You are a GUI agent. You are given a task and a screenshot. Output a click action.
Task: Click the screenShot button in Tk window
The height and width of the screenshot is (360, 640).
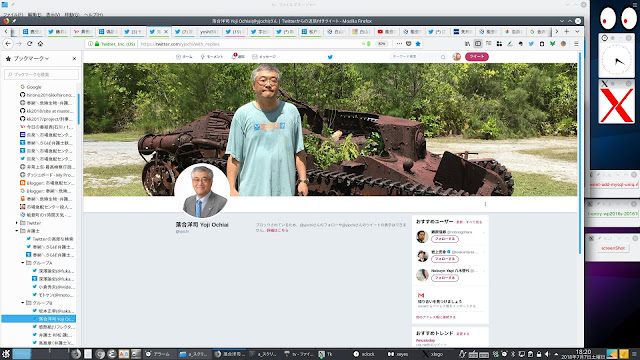[x=613, y=248]
